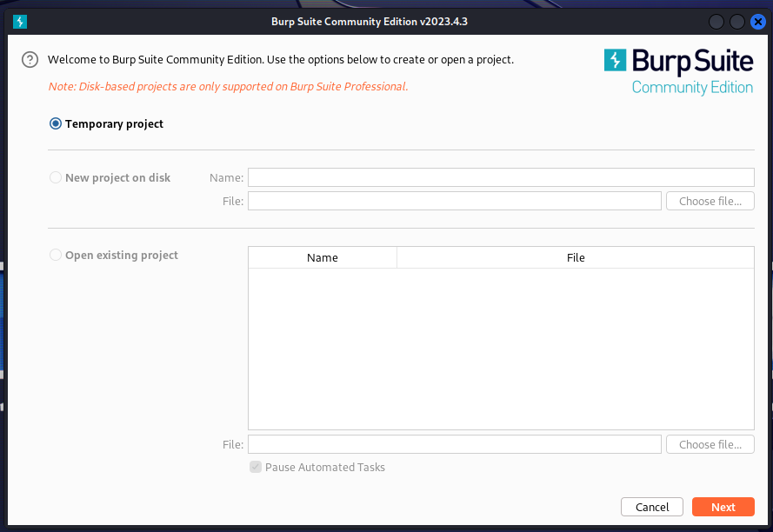
Task: Click the Name field for new project
Action: point(501,177)
